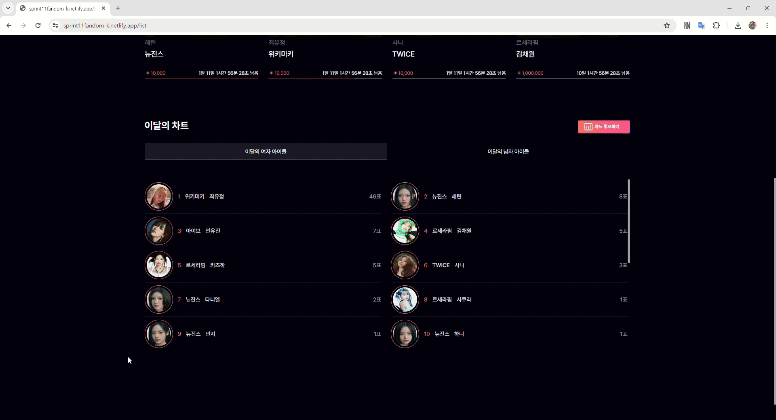Image resolution: width=776 pixels, height=420 pixels.
Task: Click the browser forward arrow
Action: [23, 25]
